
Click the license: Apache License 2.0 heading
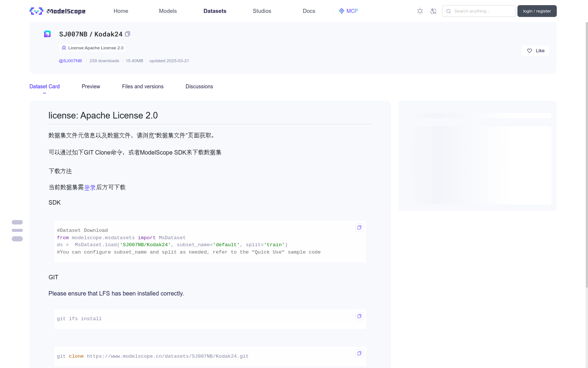coord(103,116)
